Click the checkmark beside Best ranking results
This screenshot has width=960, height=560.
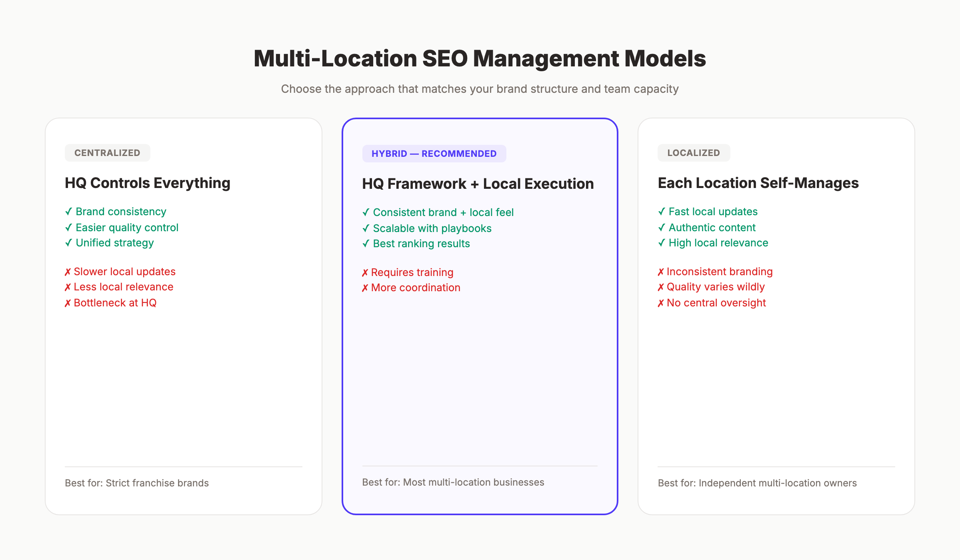pos(365,244)
